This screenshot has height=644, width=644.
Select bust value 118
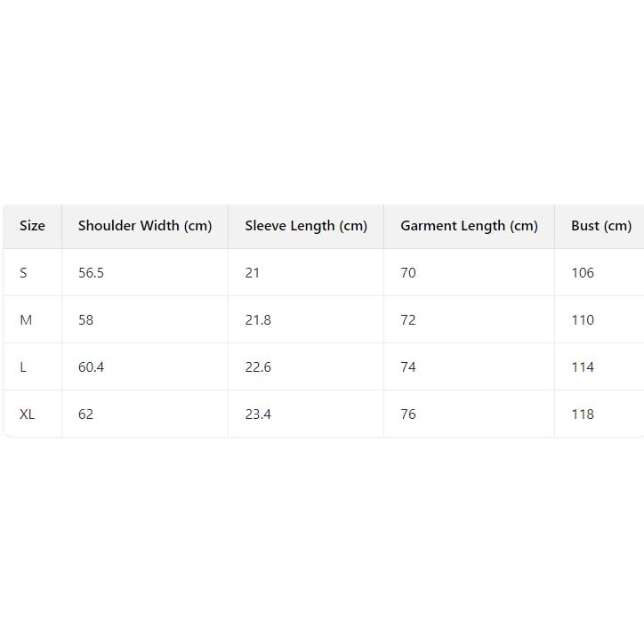tap(583, 415)
